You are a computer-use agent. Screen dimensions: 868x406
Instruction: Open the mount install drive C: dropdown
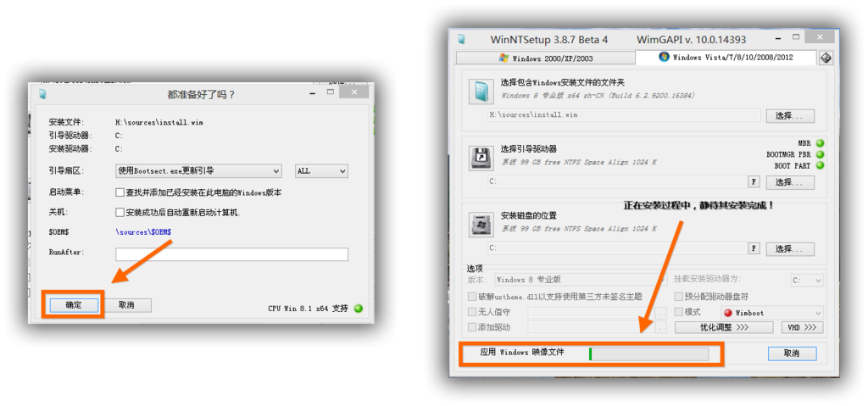tap(807, 281)
